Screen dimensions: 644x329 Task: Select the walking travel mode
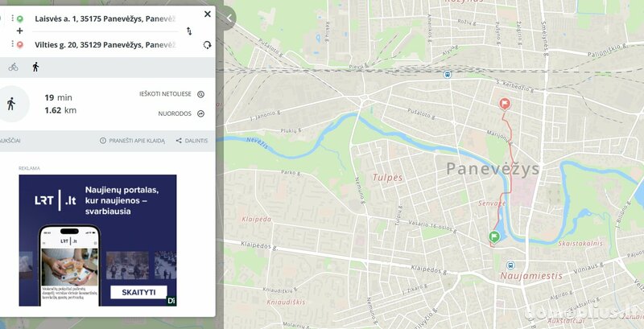tap(35, 68)
